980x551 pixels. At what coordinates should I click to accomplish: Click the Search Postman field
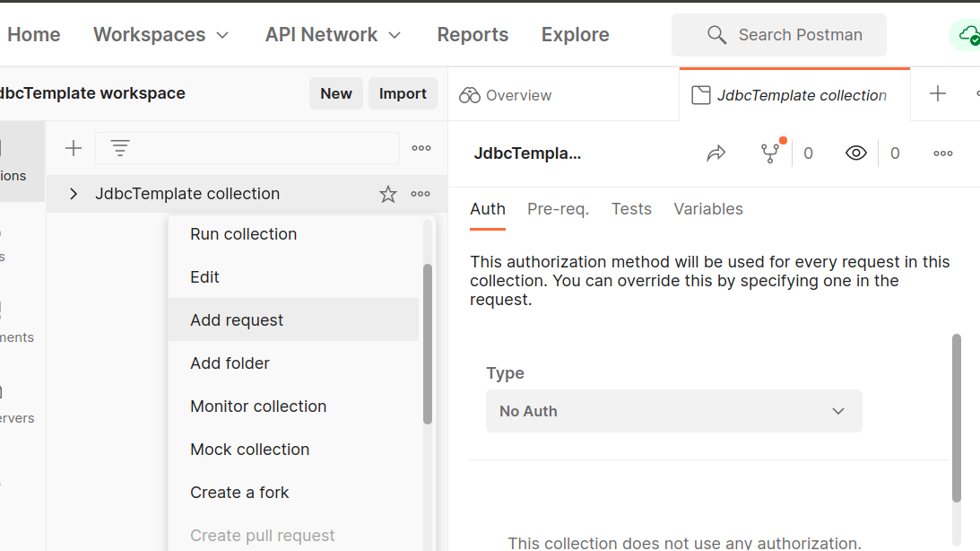coord(779,35)
